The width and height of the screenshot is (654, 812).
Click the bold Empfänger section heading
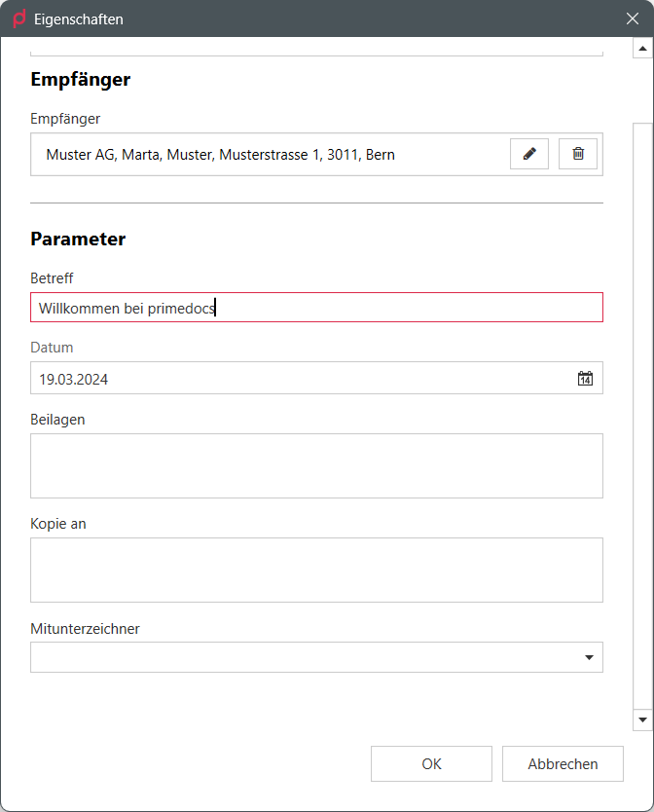tap(80, 80)
